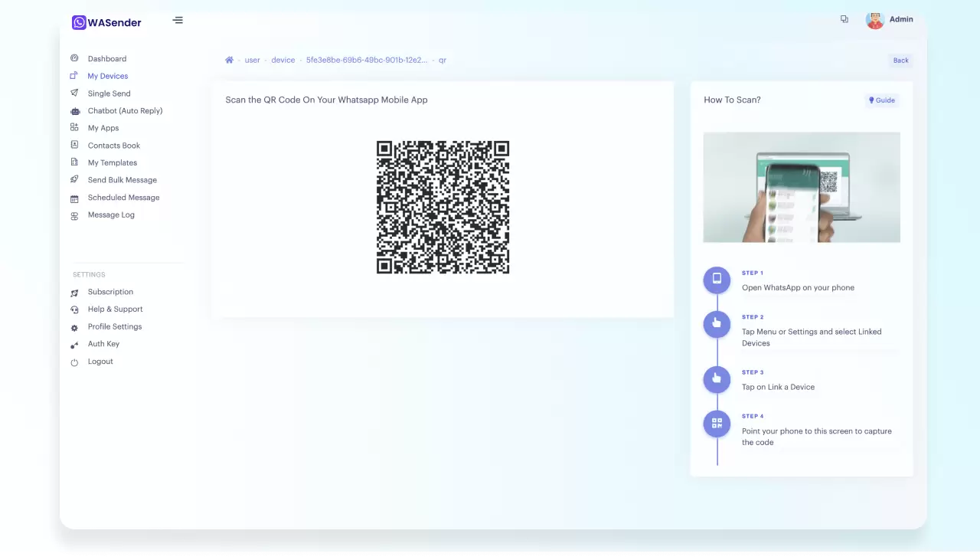Viewport: 980px width, 560px height.
Task: Click the device ID breadcrumb link
Action: coord(367,60)
